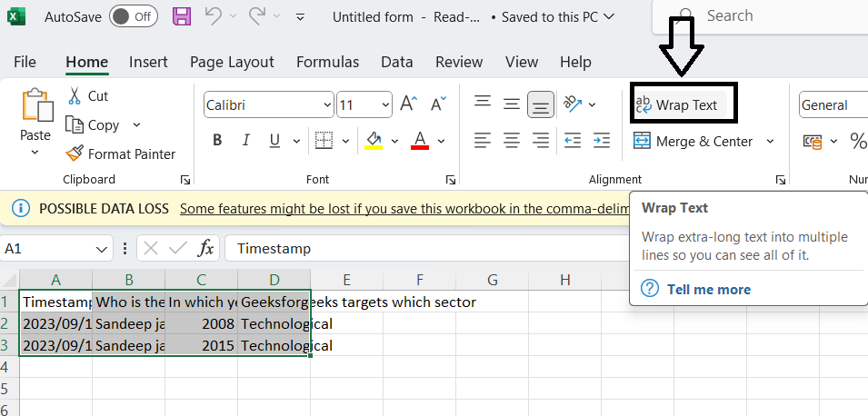Open the Alignment settings dialog launcher
The width and height of the screenshot is (868, 416).
(781, 180)
